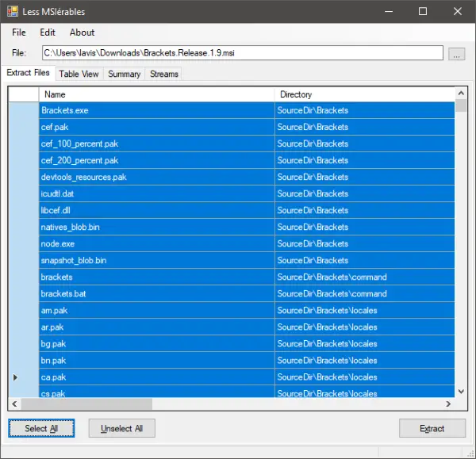Click the MSI file path input field
Viewport: 476px width, 459px height.
pos(242,53)
